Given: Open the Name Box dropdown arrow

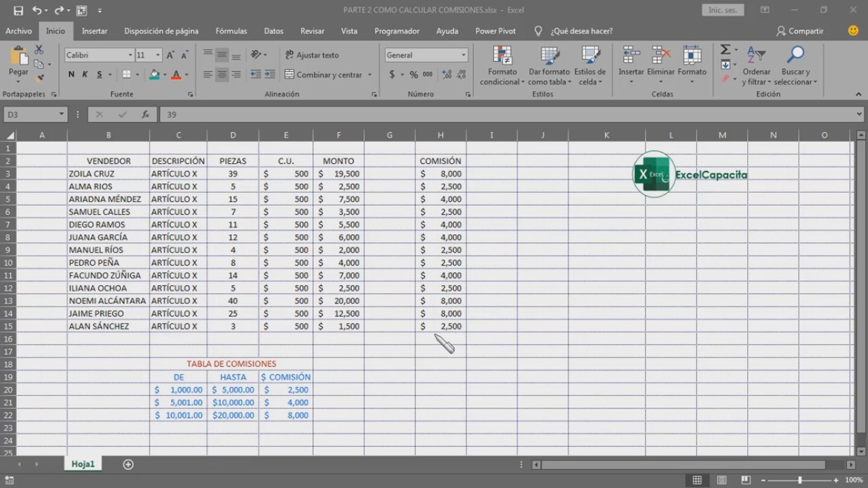Looking at the screenshot, I should coord(61,115).
